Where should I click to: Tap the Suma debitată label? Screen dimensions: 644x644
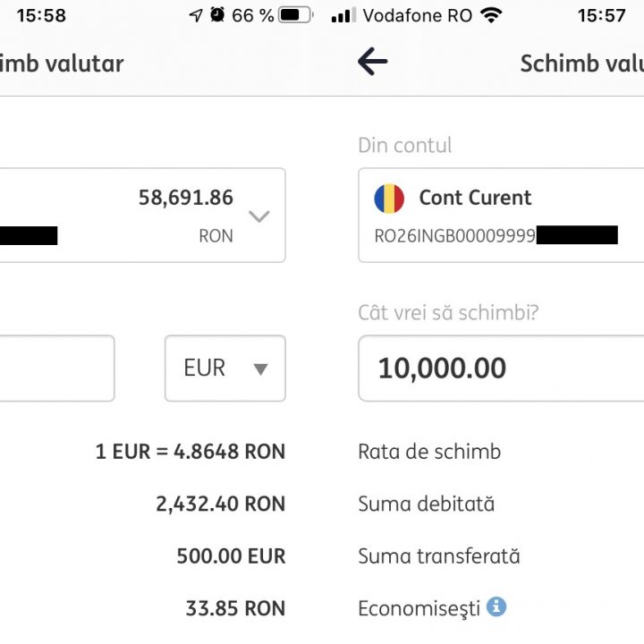[x=426, y=504]
